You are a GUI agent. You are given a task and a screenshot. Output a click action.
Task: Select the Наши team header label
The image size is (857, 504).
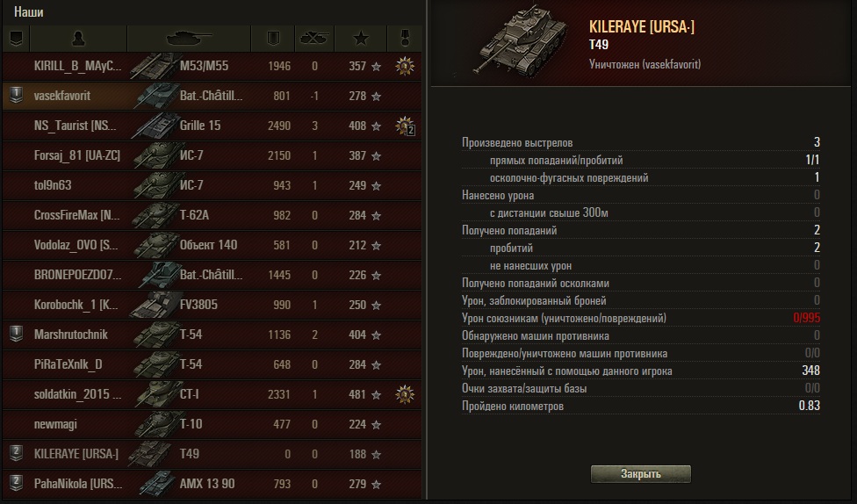[x=29, y=12]
